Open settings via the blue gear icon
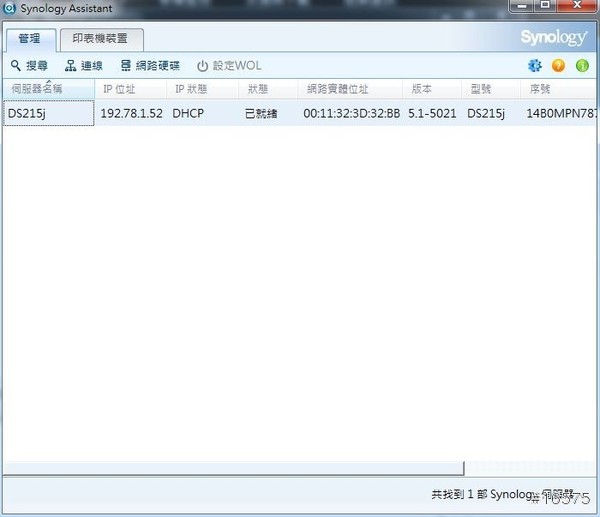 coord(535,65)
